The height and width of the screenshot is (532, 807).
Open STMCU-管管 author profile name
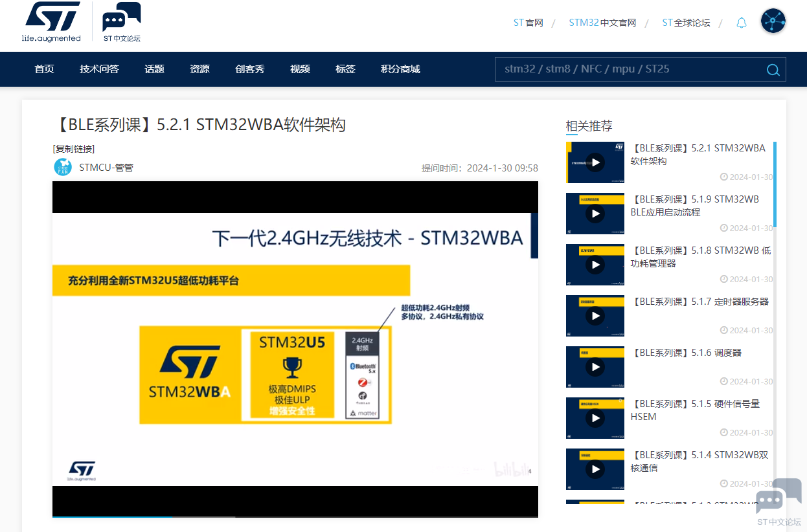coord(106,168)
